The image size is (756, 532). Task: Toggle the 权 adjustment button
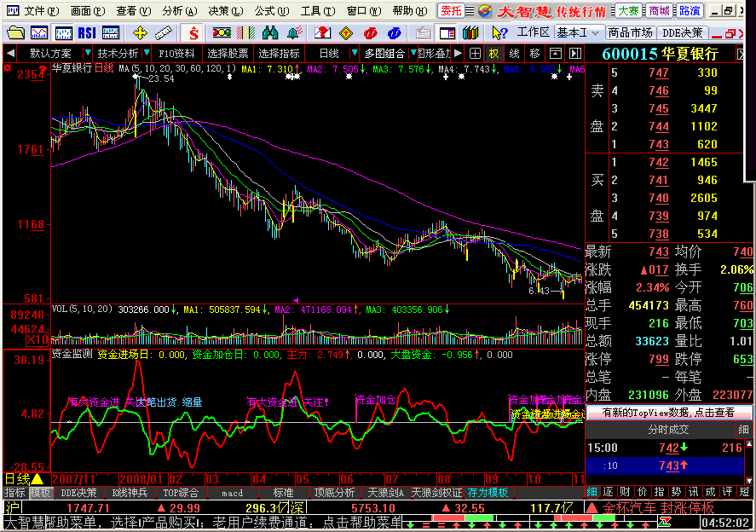point(493,54)
